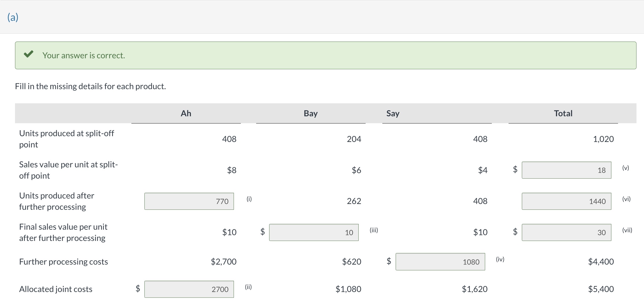Click the Total final sales value input
The image size is (644, 307).
pyautogui.click(x=566, y=233)
